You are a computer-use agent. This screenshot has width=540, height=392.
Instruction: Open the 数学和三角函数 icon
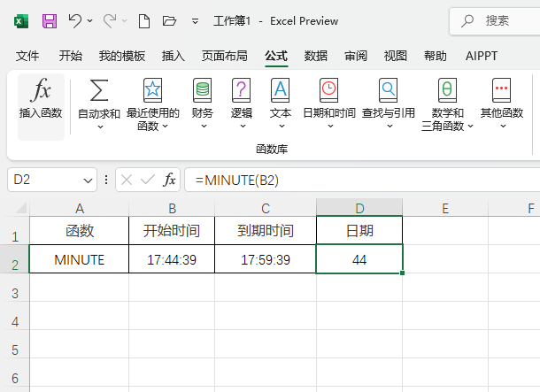click(x=447, y=90)
